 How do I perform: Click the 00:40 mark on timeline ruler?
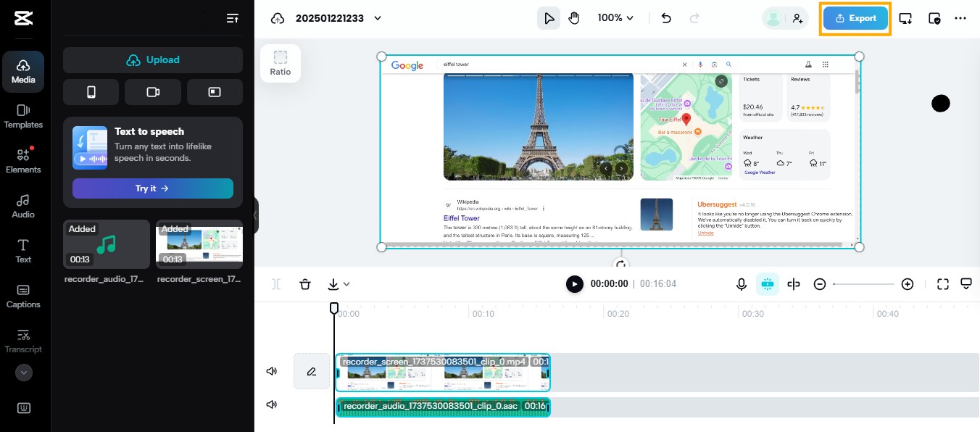[x=888, y=314]
